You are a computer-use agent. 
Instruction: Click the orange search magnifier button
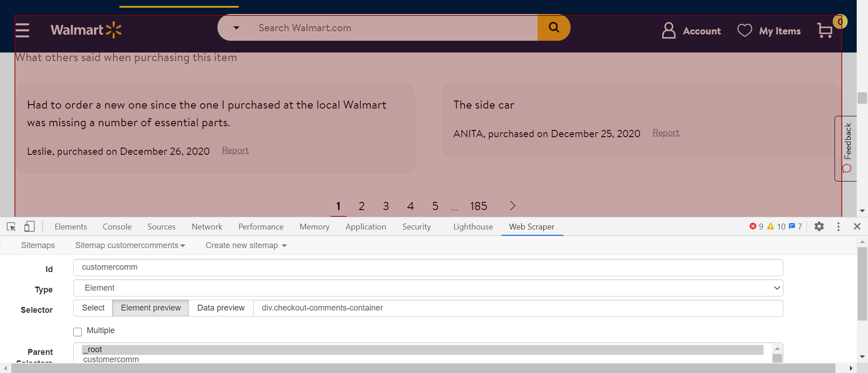554,28
